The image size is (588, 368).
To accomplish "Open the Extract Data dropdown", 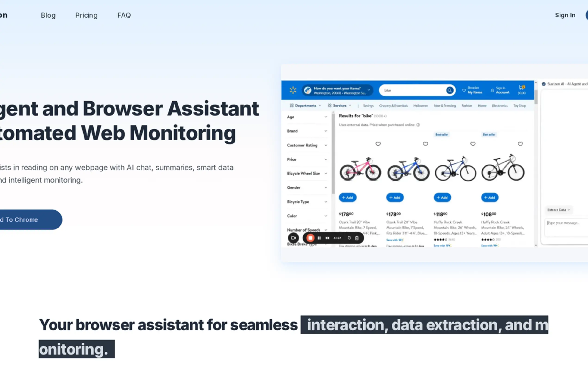I will point(558,210).
